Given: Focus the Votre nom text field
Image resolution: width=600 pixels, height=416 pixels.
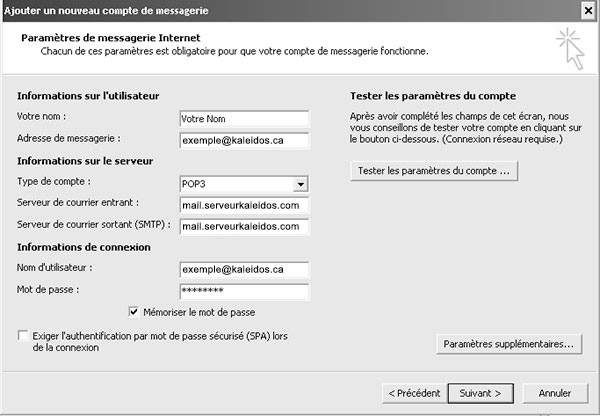Looking at the screenshot, I should [x=244, y=119].
